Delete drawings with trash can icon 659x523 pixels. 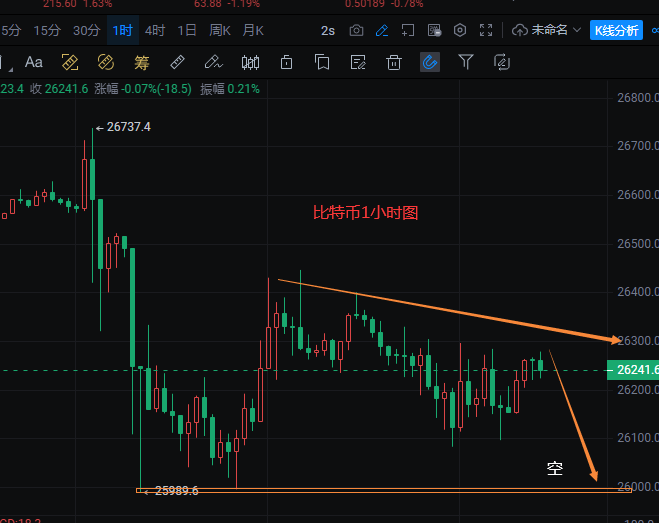394,62
